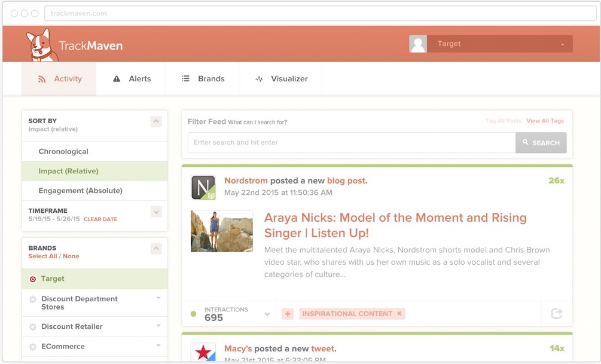Sort feed by Chronological

tap(94, 151)
